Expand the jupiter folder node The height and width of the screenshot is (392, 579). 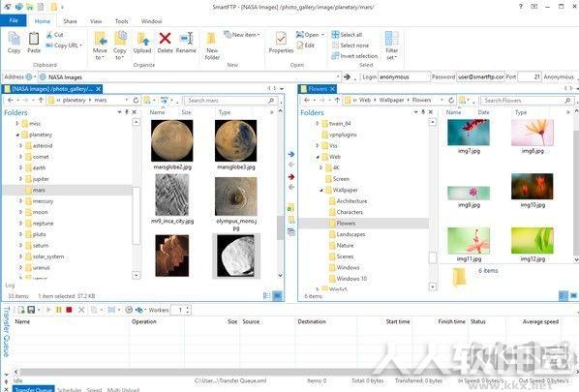pos(20,179)
